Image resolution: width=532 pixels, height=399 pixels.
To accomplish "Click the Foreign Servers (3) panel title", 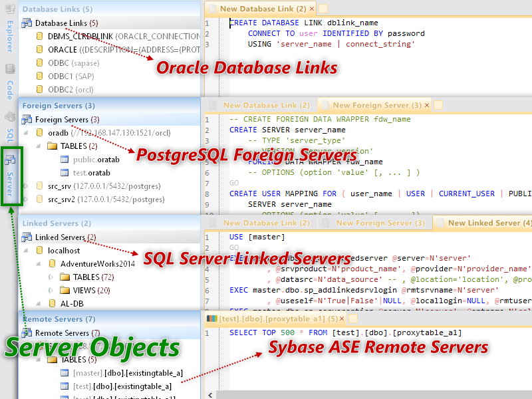I will pyautogui.click(x=59, y=106).
